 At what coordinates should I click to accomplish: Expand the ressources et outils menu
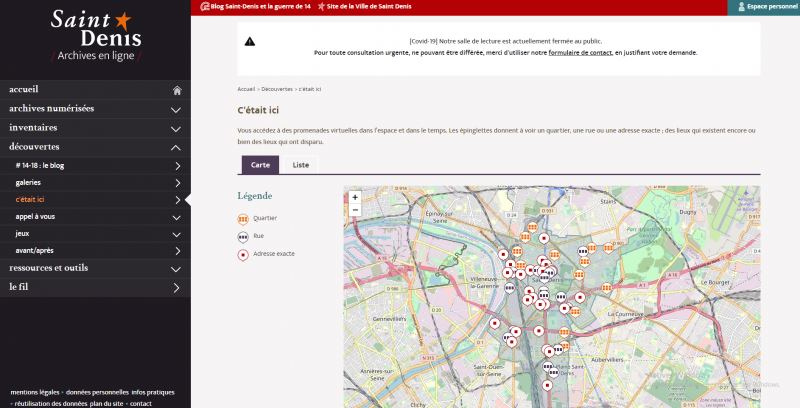coord(176,268)
